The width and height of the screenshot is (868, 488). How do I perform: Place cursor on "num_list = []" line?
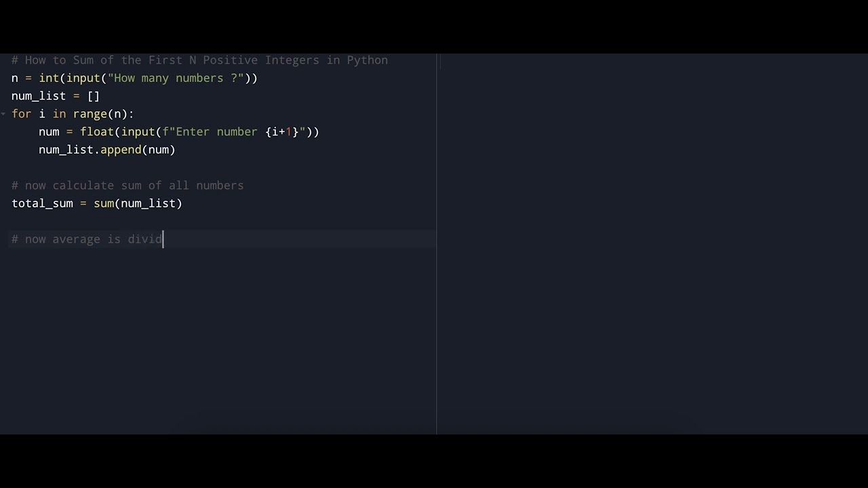56,96
